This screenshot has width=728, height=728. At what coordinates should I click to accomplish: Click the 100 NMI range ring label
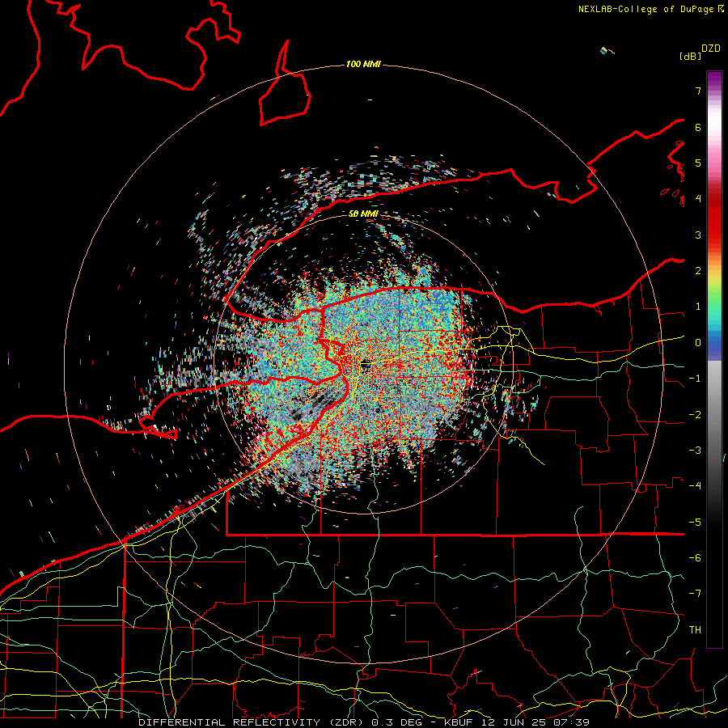tap(363, 64)
